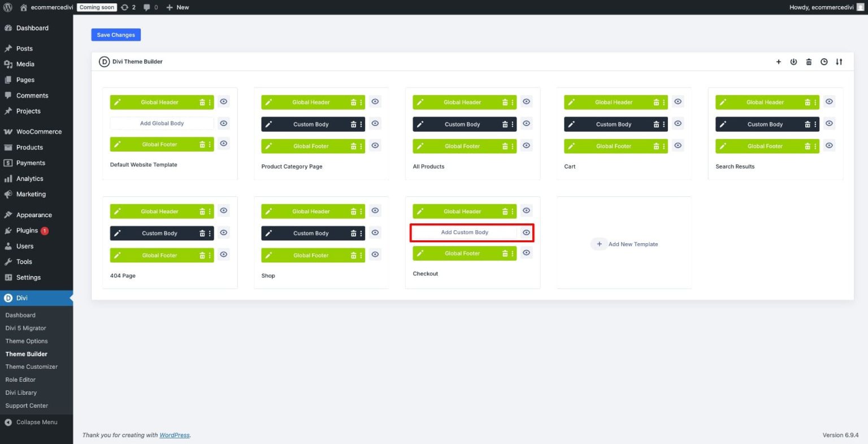Viewport: 868px width, 444px height.
Task: Open options menu for Default Website Template header
Action: click(210, 102)
